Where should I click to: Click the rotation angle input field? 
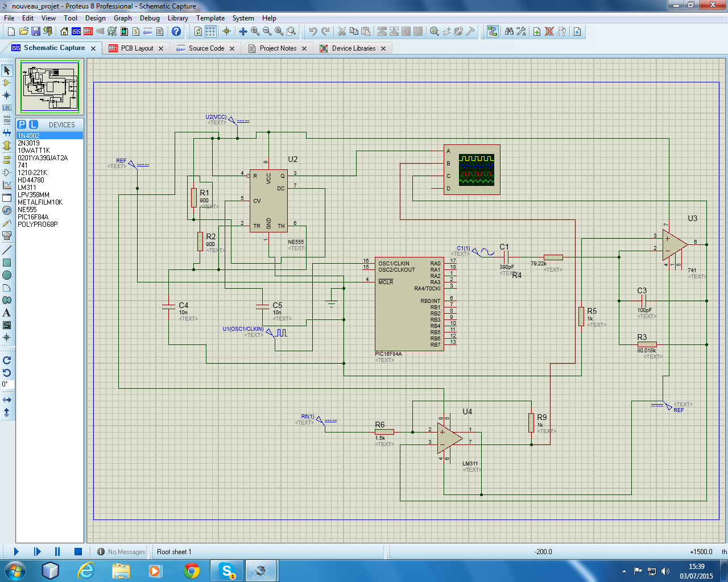[7, 385]
